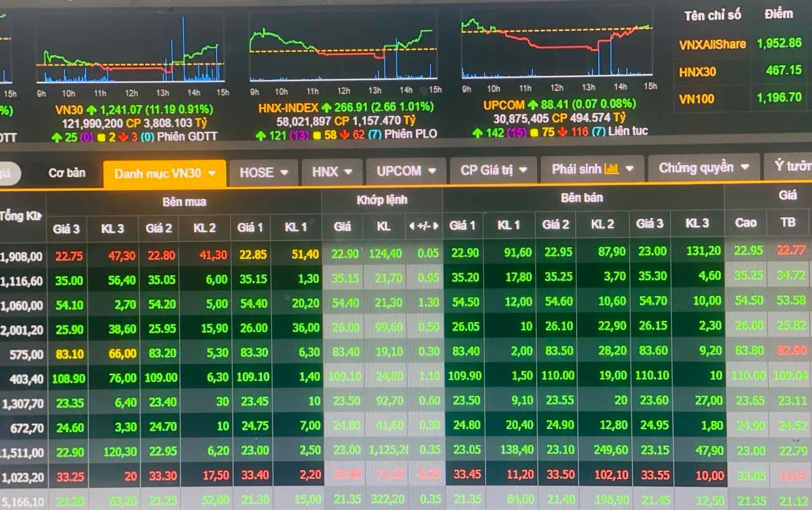The height and width of the screenshot is (510, 812).
Task: Click HNX volume 58,021,897
Action: click(304, 121)
